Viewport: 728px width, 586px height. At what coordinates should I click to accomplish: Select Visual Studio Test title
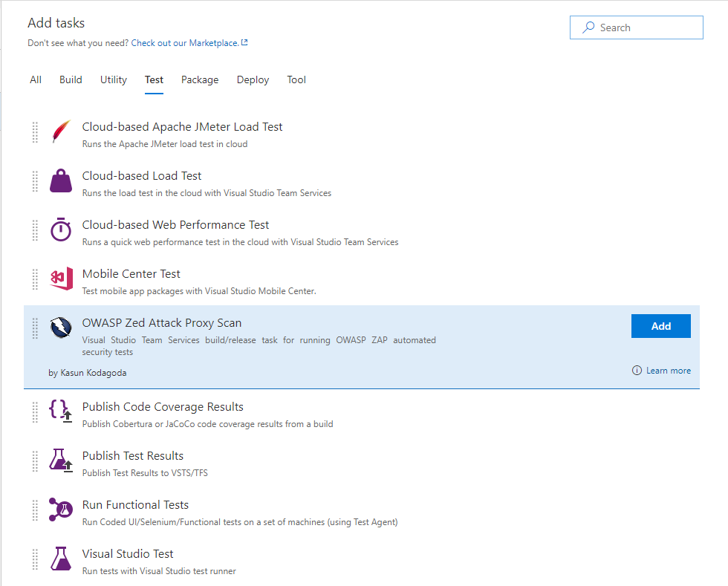(x=128, y=554)
